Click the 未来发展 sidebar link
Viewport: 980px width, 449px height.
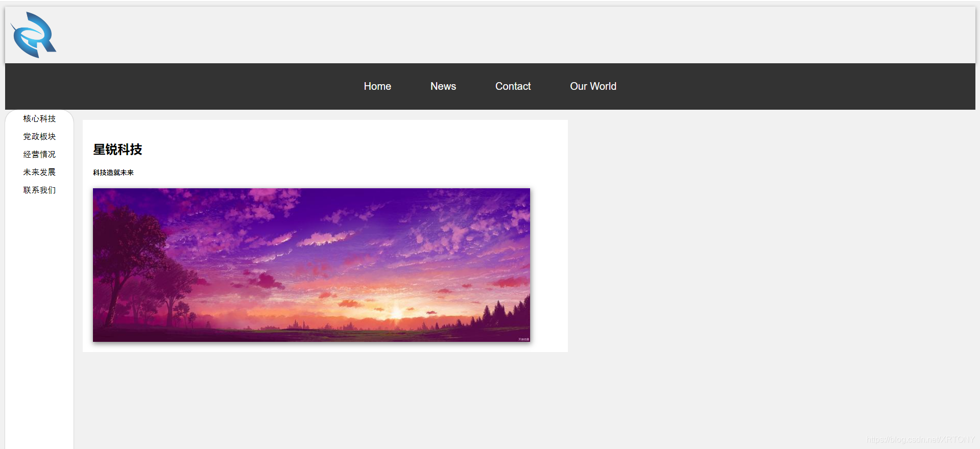39,172
